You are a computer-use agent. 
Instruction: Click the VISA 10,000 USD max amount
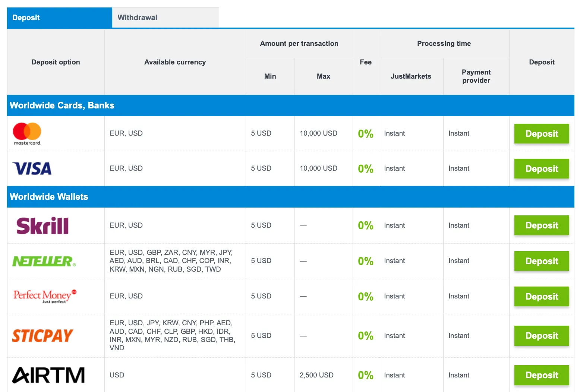[x=318, y=168]
